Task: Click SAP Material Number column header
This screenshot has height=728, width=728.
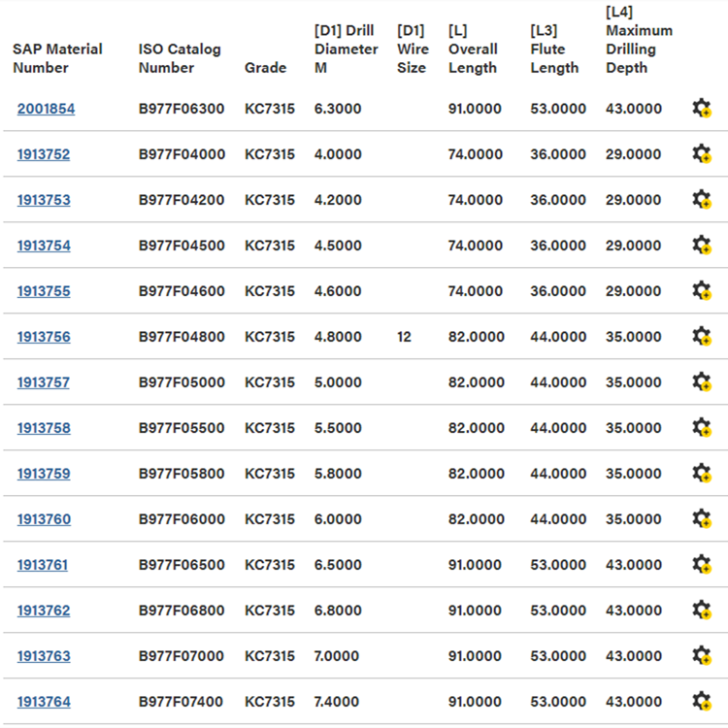Action: click(57, 58)
